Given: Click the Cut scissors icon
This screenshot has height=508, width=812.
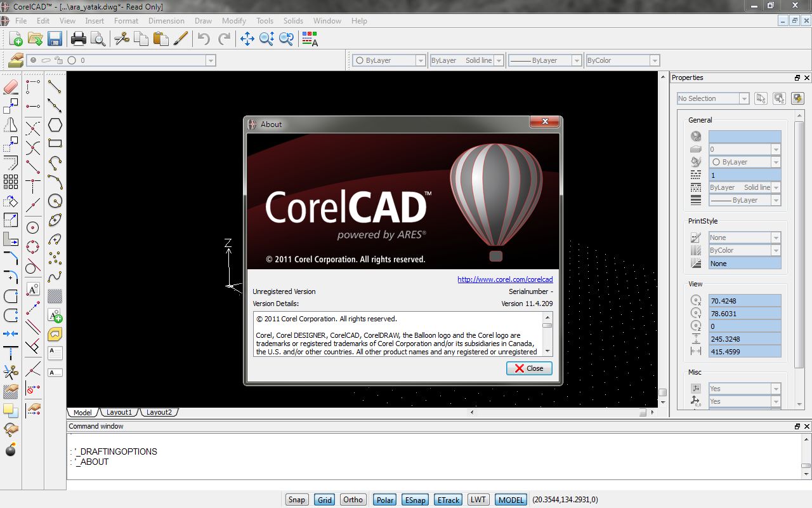Looking at the screenshot, I should pos(121,39).
